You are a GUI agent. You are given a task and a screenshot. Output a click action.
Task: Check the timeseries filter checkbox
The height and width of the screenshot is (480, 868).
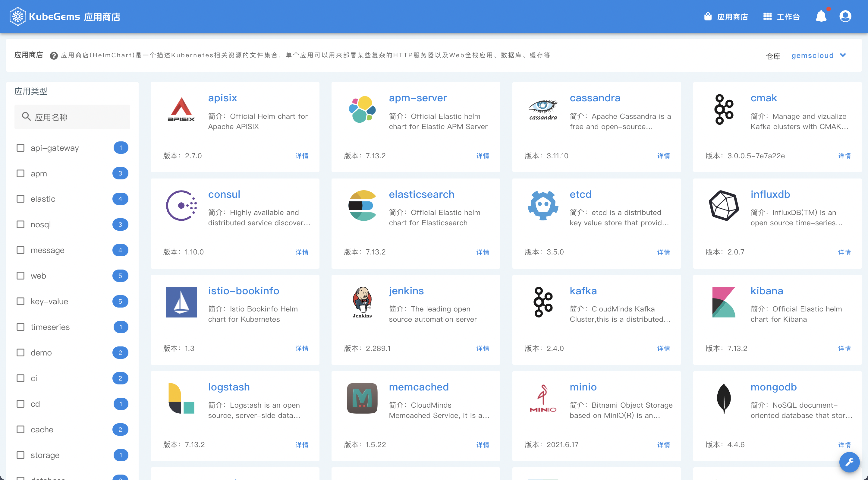[20, 327]
